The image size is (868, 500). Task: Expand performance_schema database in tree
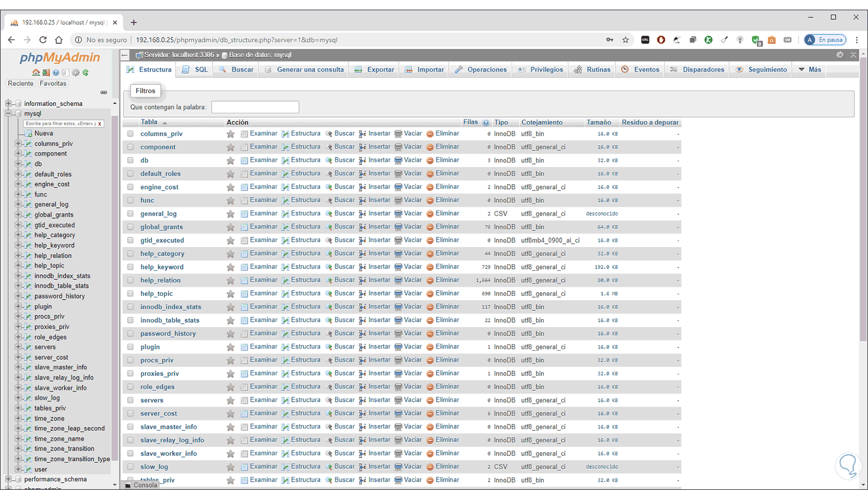tap(8, 479)
